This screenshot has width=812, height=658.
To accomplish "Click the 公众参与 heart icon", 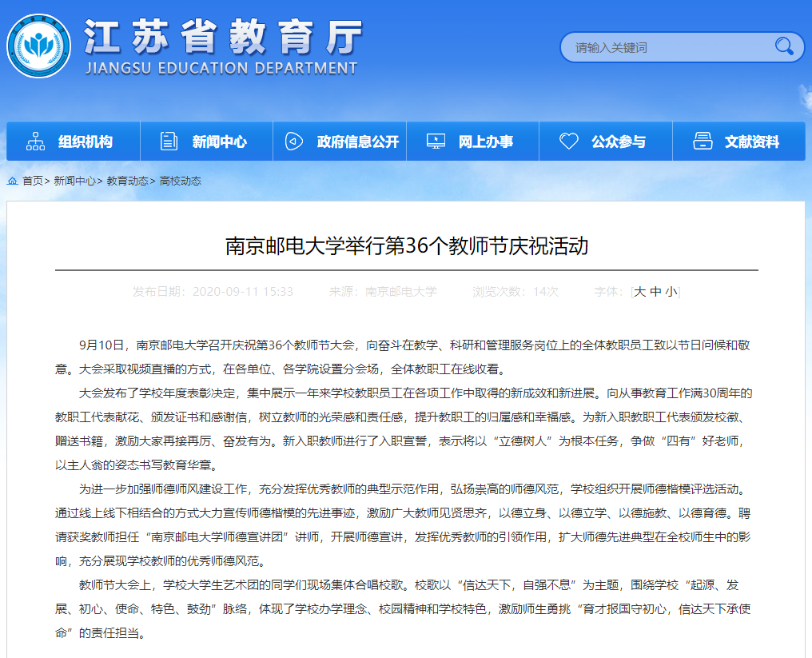I will pyautogui.click(x=568, y=142).
